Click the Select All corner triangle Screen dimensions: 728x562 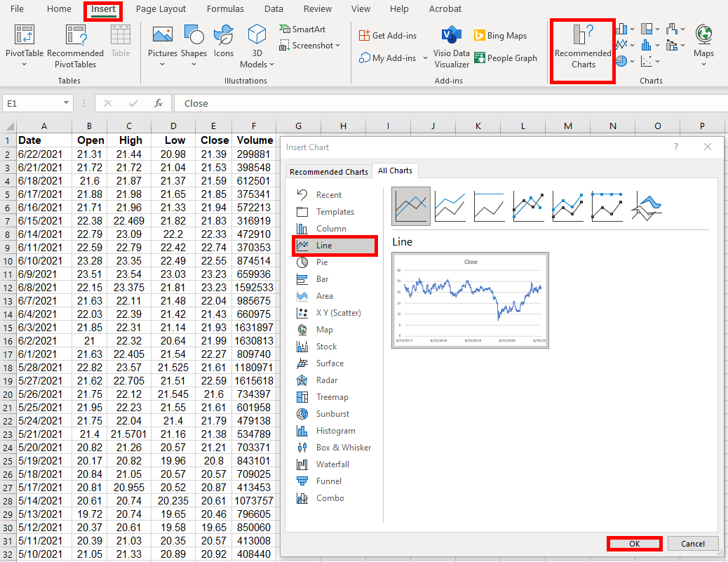point(9,126)
